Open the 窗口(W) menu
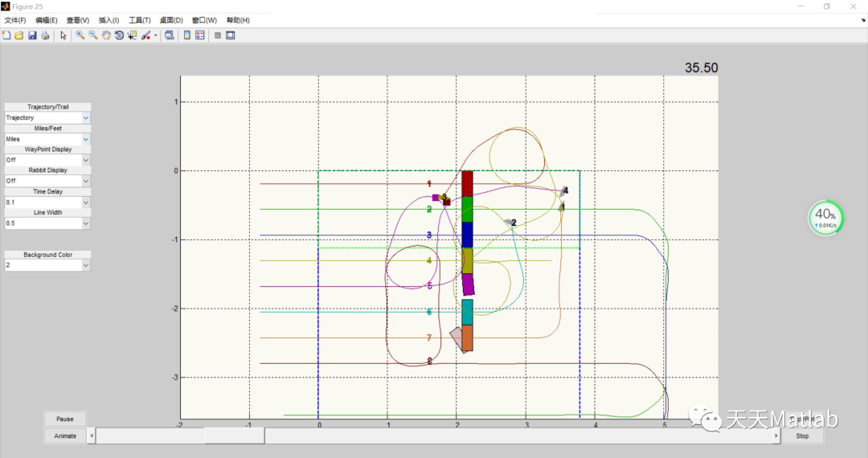The width and height of the screenshot is (868, 458). click(204, 20)
